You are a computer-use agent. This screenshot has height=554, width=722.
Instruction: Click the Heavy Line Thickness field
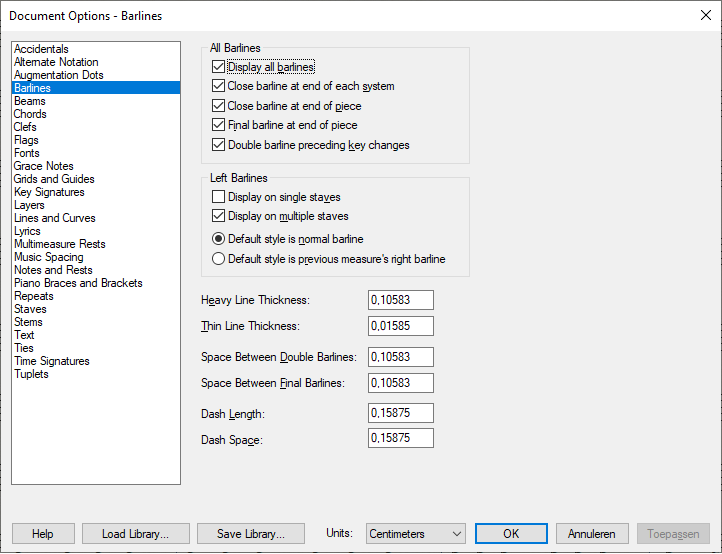click(x=400, y=300)
